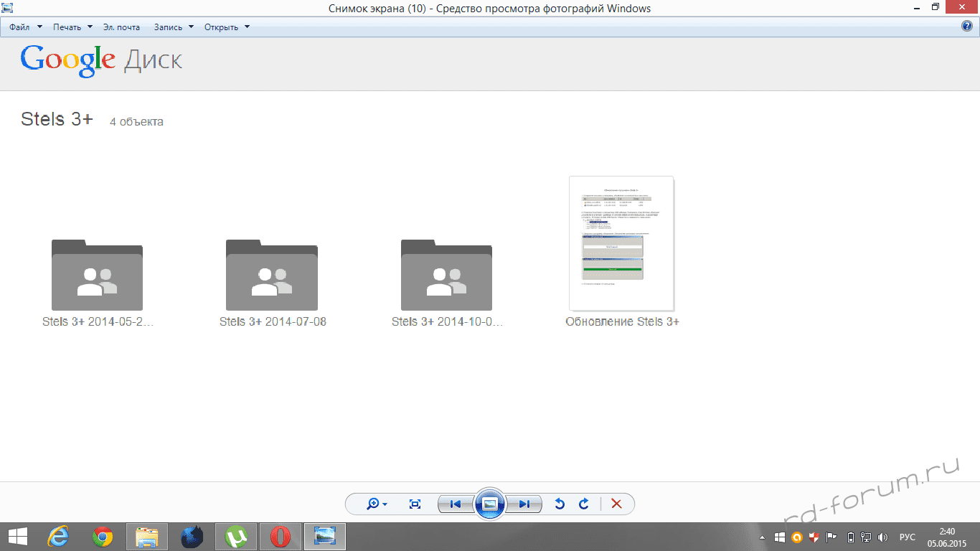Start the slide show

[490, 504]
